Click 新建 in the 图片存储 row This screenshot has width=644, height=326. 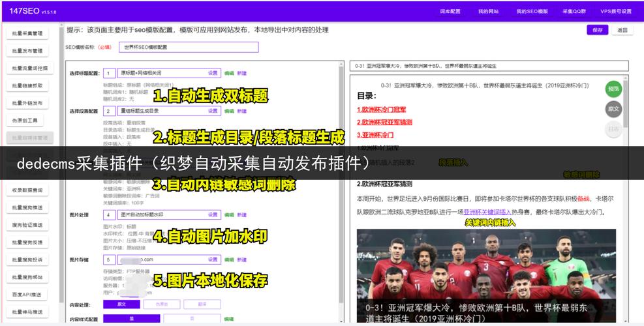point(242,260)
